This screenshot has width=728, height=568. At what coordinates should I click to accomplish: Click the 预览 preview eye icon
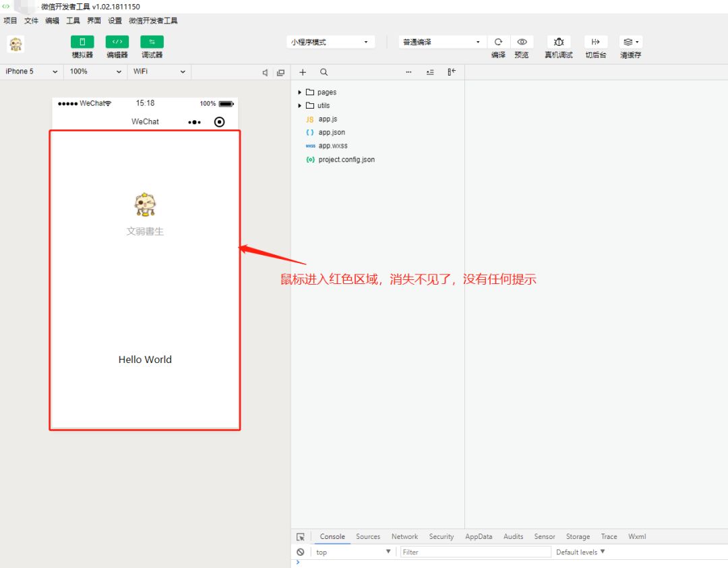click(522, 42)
